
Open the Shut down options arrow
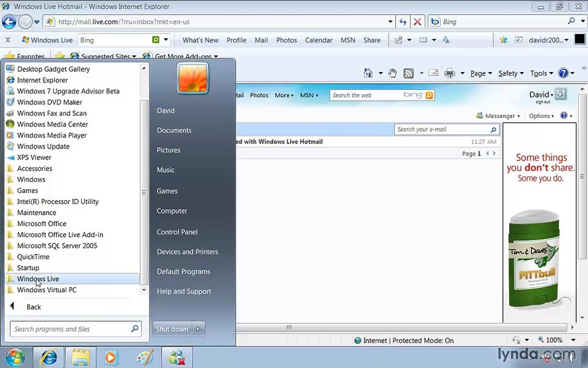(199, 329)
